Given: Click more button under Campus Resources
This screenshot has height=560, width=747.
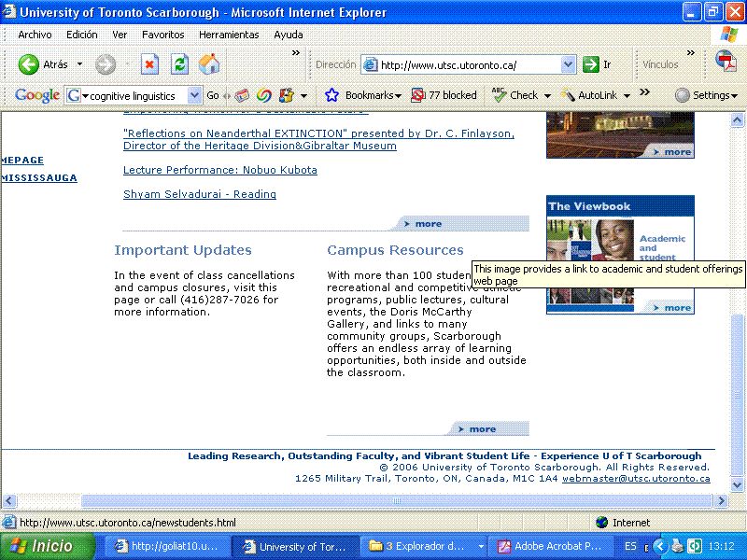Looking at the screenshot, I should (x=482, y=429).
